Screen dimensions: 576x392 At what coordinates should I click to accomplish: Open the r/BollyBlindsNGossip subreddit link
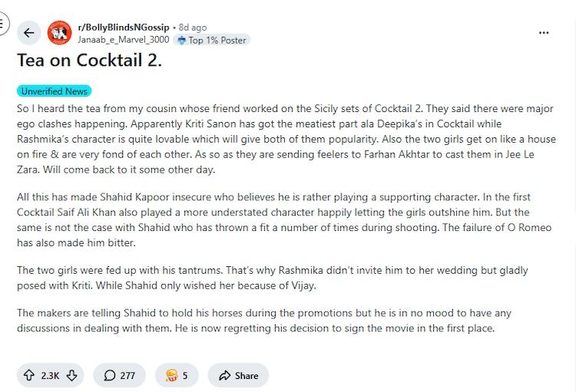(x=123, y=28)
